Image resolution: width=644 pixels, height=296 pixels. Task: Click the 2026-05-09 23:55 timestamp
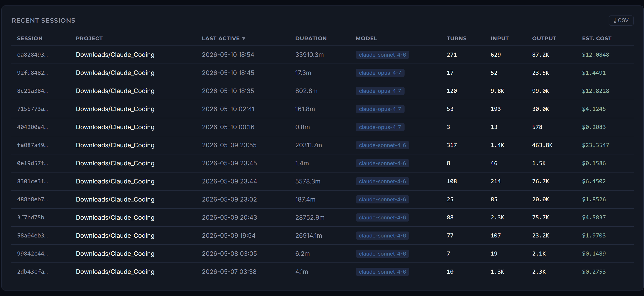[229, 145]
